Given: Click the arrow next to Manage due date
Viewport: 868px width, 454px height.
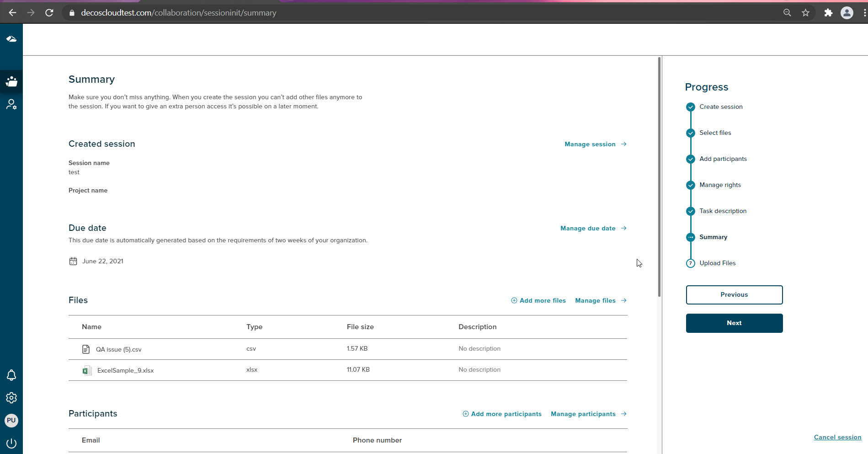Looking at the screenshot, I should click(x=624, y=228).
